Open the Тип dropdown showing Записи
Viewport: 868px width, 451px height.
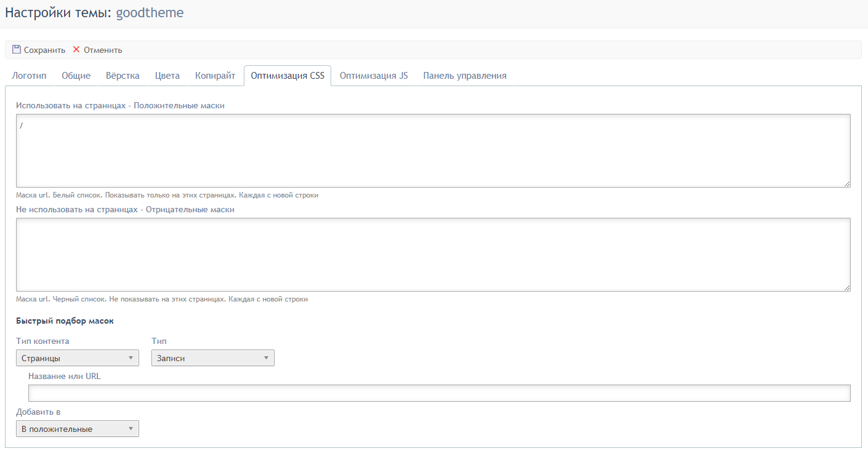213,358
